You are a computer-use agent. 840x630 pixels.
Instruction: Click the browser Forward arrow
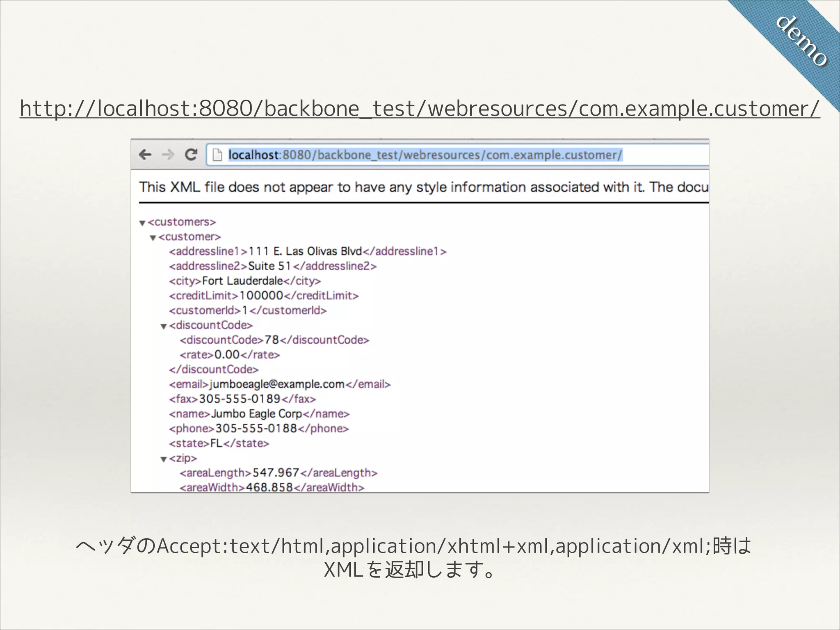[168, 155]
